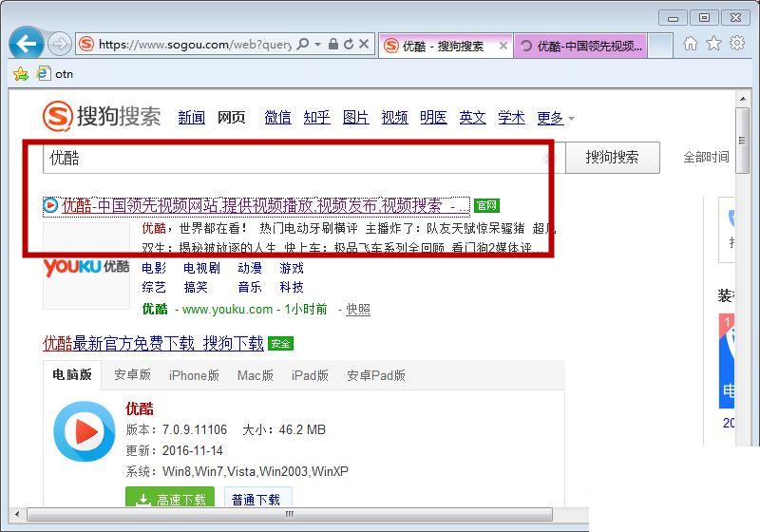Select the iPhone版 download tab
Image resolution: width=760 pixels, height=532 pixels.
pyautogui.click(x=194, y=375)
